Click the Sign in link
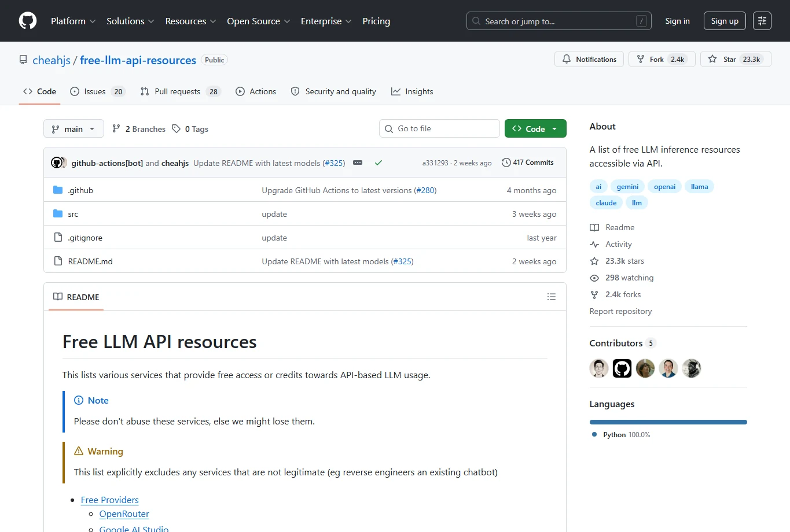 pos(677,21)
